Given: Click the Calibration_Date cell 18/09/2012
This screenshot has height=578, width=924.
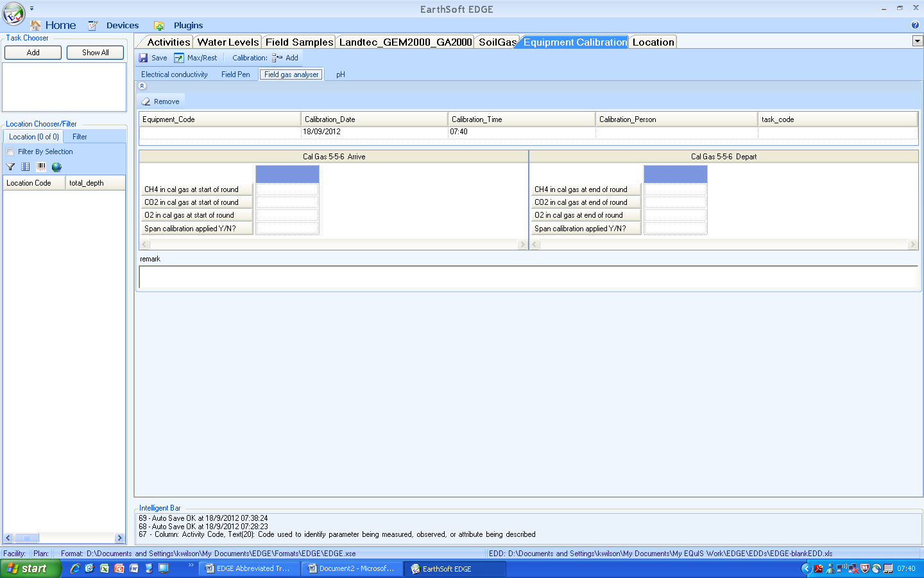Looking at the screenshot, I should pos(374,132).
